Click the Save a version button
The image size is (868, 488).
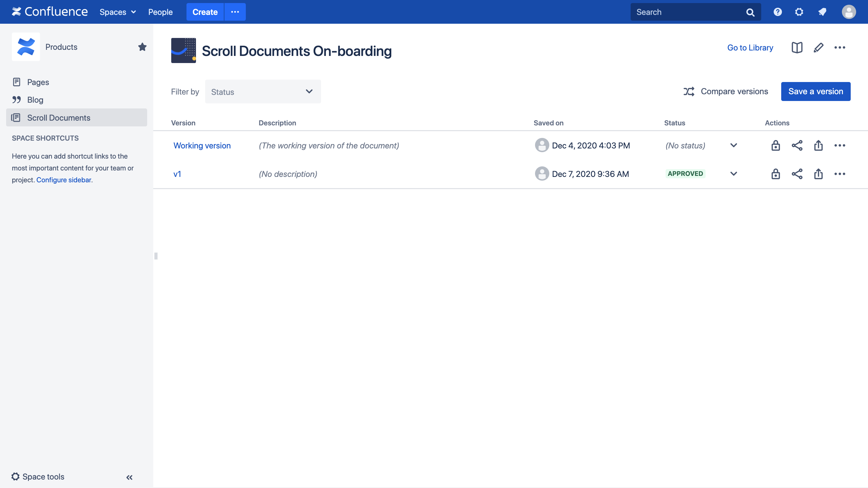(815, 91)
